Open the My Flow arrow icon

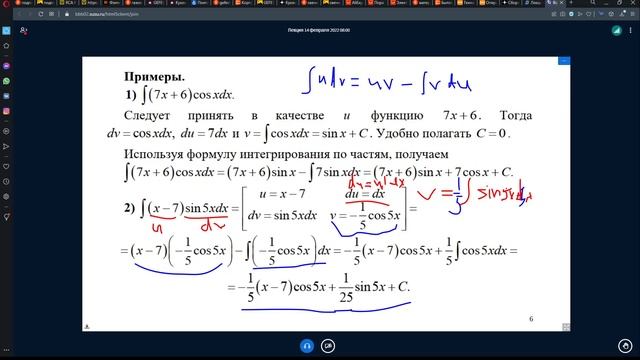point(6,147)
